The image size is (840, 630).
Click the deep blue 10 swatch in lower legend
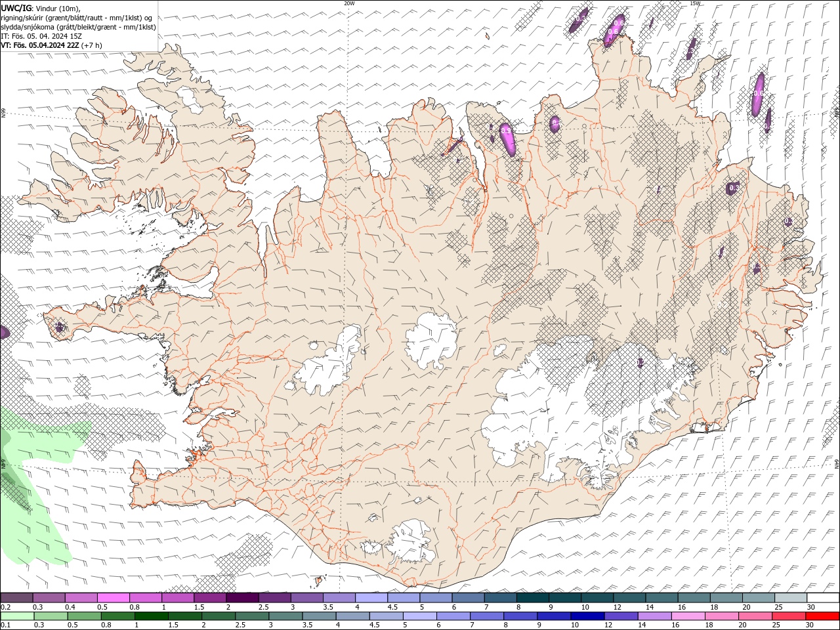pos(587,616)
